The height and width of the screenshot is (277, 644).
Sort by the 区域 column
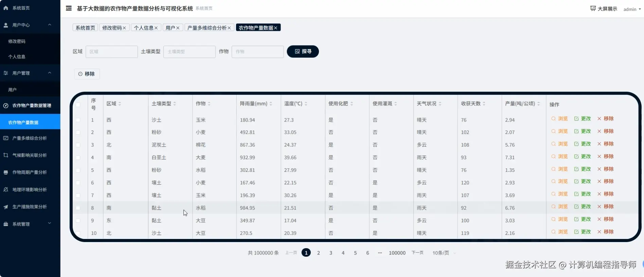(120, 104)
